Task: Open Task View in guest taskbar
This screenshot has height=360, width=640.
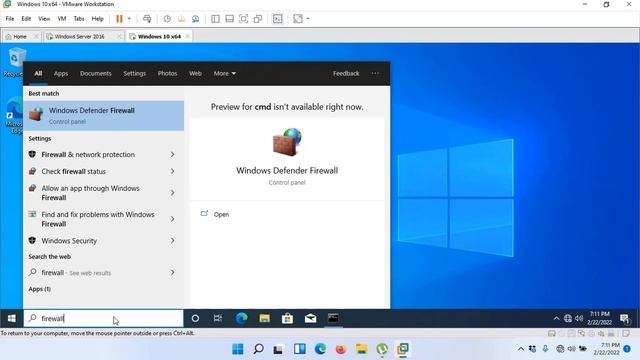Action: (218, 318)
